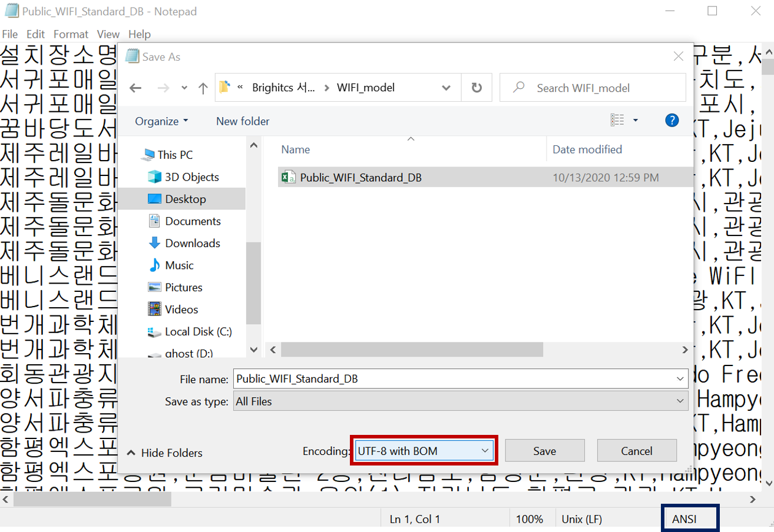This screenshot has height=532, width=774.
Task: Open the view options dropdown arrow
Action: coord(635,121)
